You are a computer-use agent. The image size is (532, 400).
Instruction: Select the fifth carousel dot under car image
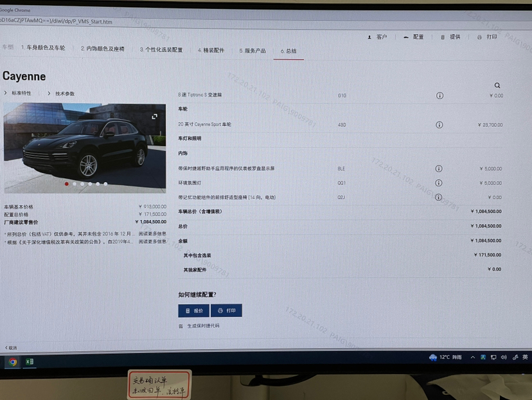click(98, 184)
